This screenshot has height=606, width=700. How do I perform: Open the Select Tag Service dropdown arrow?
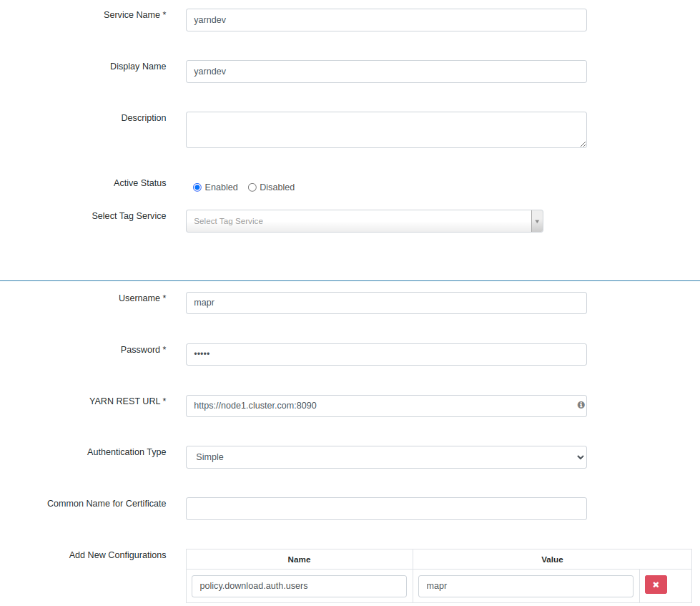pyautogui.click(x=537, y=221)
